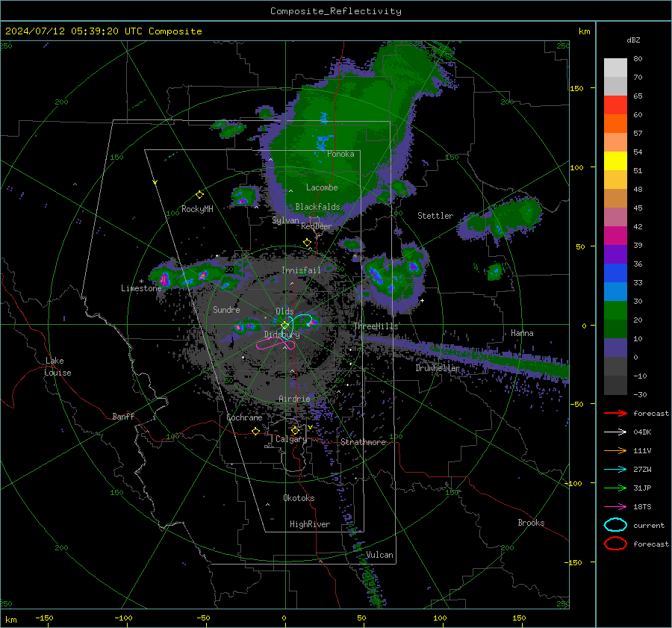Select the Brooks city label
The width and height of the screenshot is (672, 628).
(x=531, y=523)
